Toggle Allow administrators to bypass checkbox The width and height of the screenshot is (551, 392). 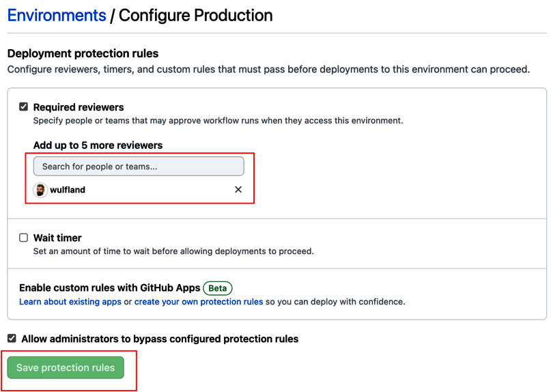tap(12, 338)
